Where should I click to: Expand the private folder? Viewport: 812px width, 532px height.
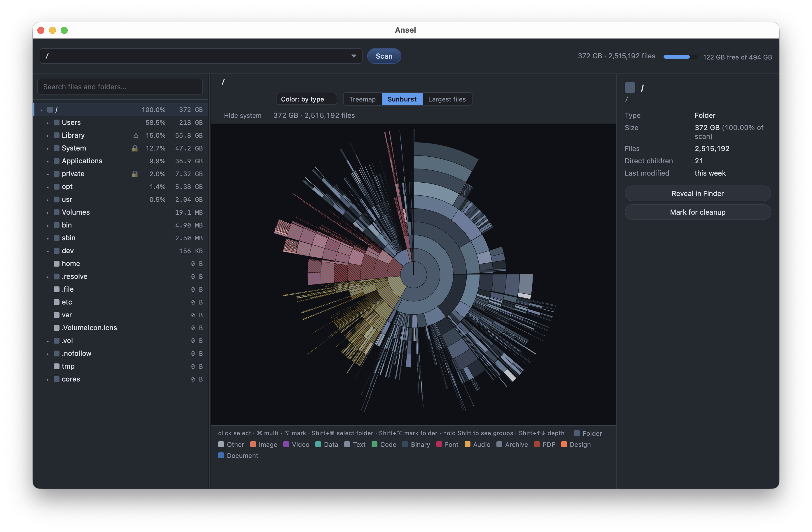[48, 174]
